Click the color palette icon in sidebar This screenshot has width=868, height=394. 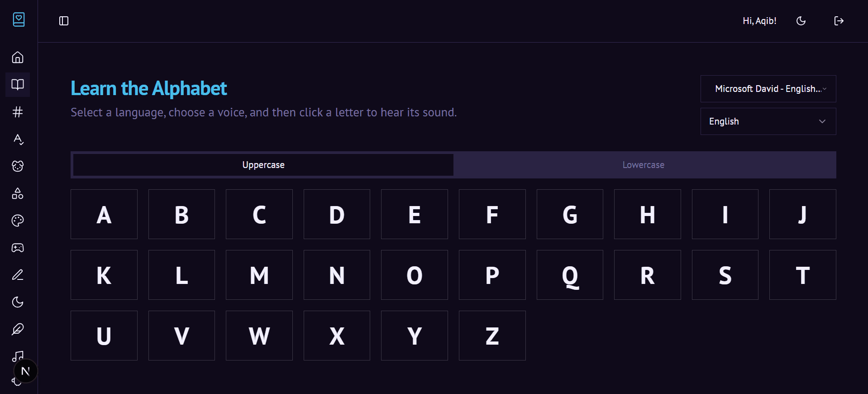pos(18,221)
